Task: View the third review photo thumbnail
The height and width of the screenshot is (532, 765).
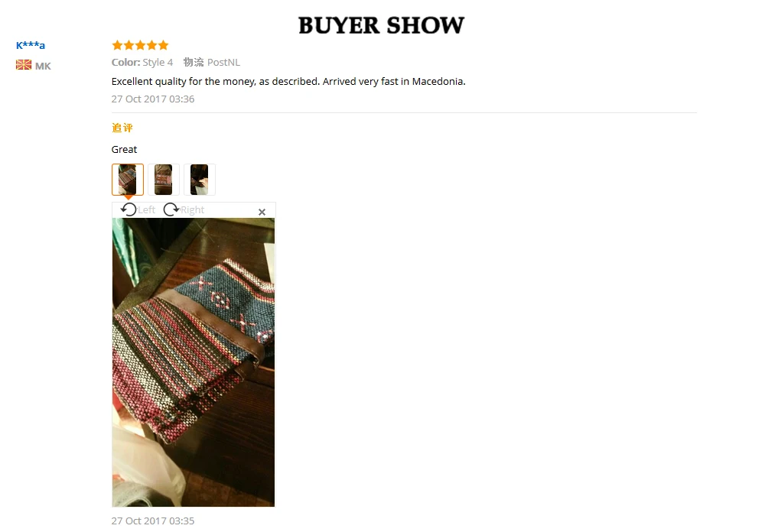Action: (200, 180)
